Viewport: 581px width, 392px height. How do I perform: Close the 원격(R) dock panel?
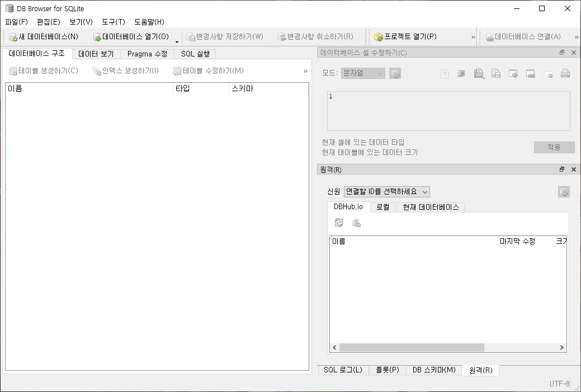pyautogui.click(x=574, y=169)
